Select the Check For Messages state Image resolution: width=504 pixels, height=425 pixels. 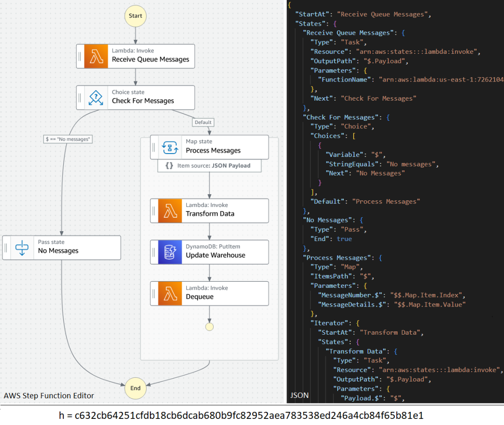pyautogui.click(x=135, y=98)
